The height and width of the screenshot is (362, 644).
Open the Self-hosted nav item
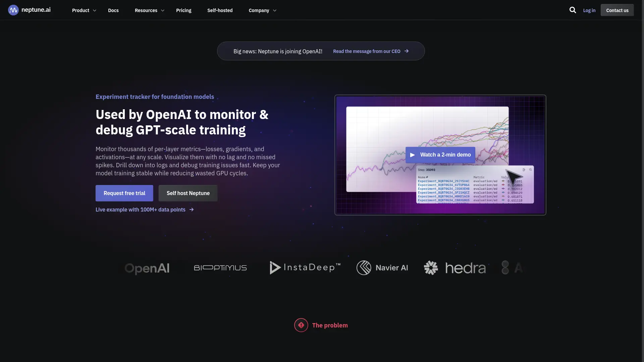click(x=220, y=10)
